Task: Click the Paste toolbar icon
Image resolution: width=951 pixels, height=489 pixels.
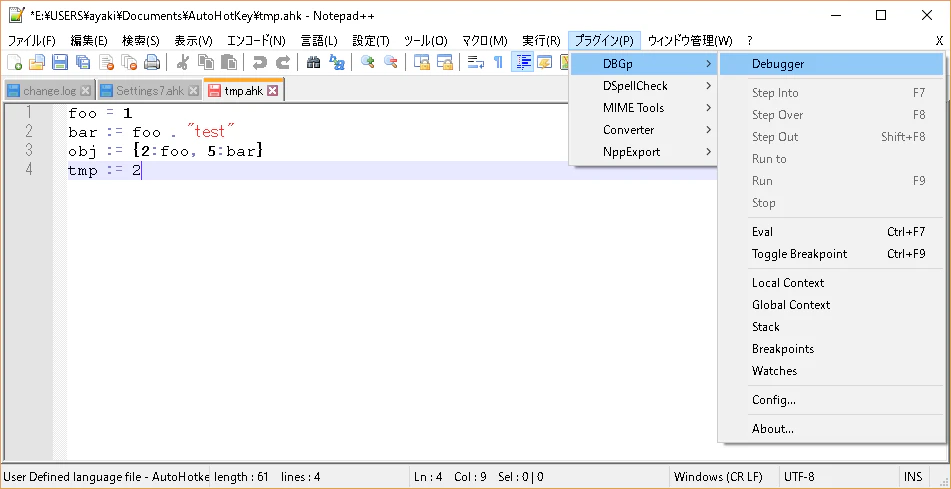Action: [x=229, y=62]
